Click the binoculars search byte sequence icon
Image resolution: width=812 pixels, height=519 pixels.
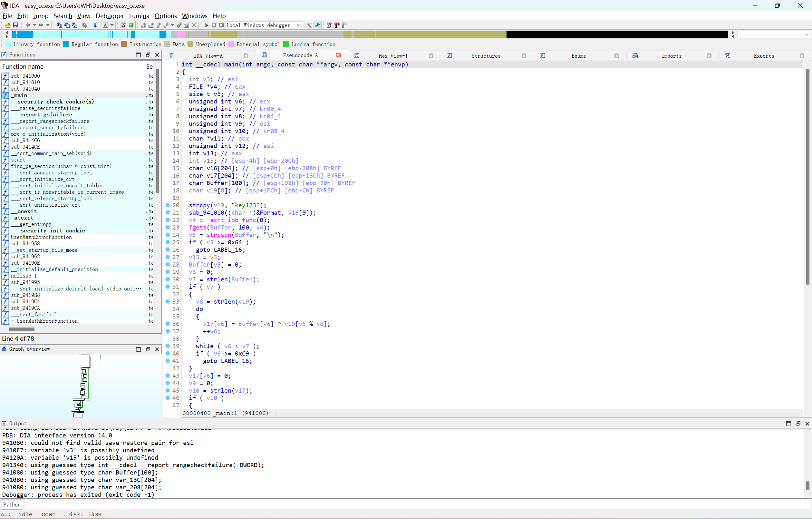point(74,25)
